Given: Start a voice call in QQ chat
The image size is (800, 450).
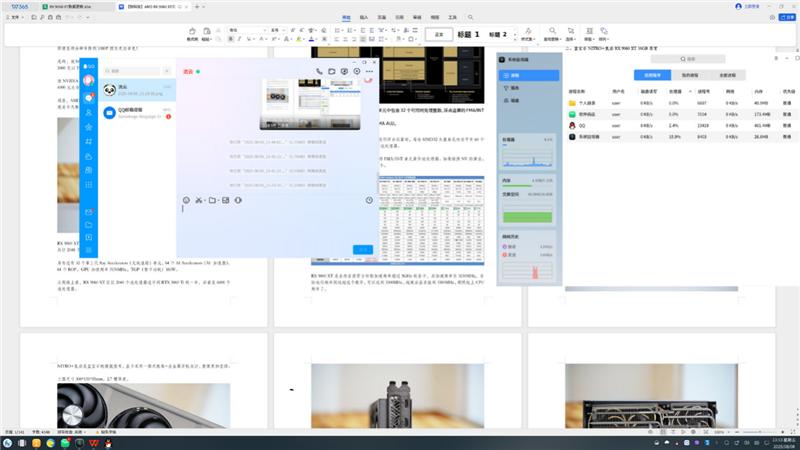Looking at the screenshot, I should tap(319, 72).
